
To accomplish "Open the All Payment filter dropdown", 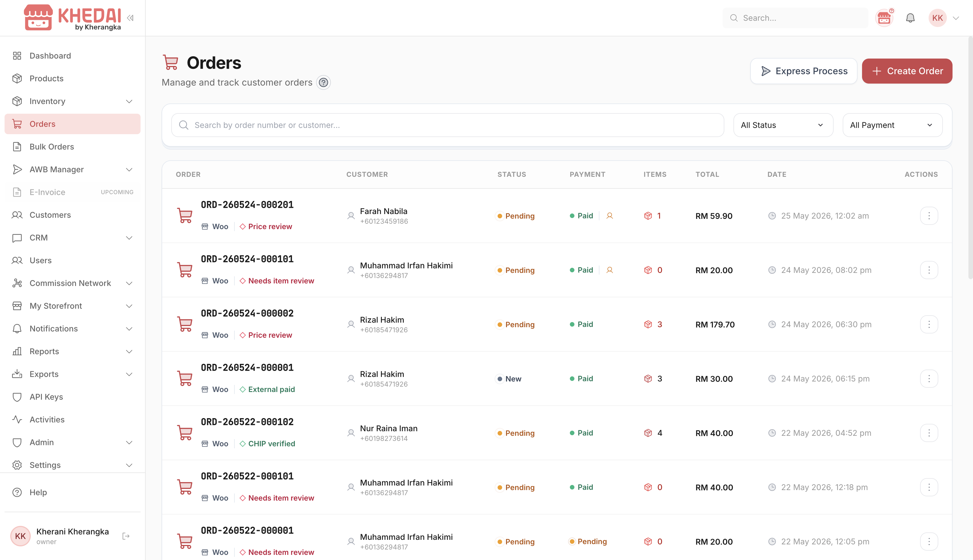I will 892,125.
